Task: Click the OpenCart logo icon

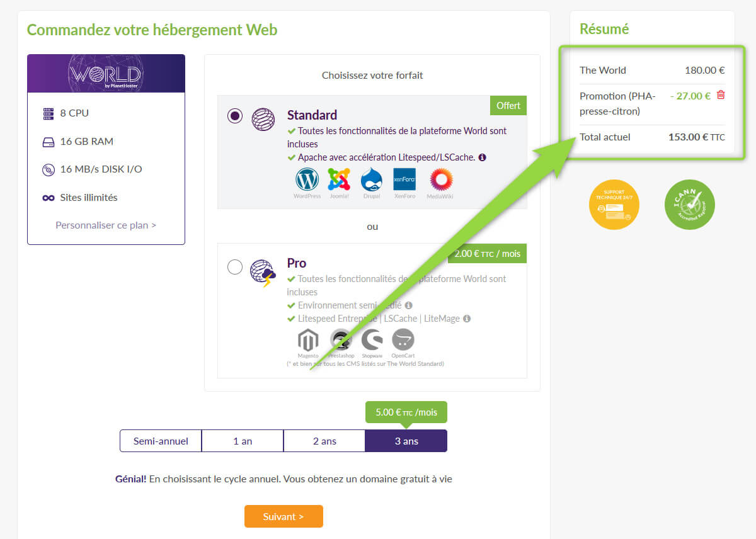Action: [x=403, y=340]
